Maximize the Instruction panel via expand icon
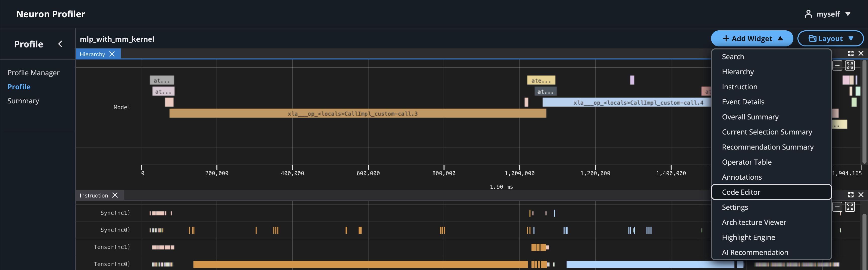Image resolution: width=868 pixels, height=270 pixels. (x=851, y=194)
